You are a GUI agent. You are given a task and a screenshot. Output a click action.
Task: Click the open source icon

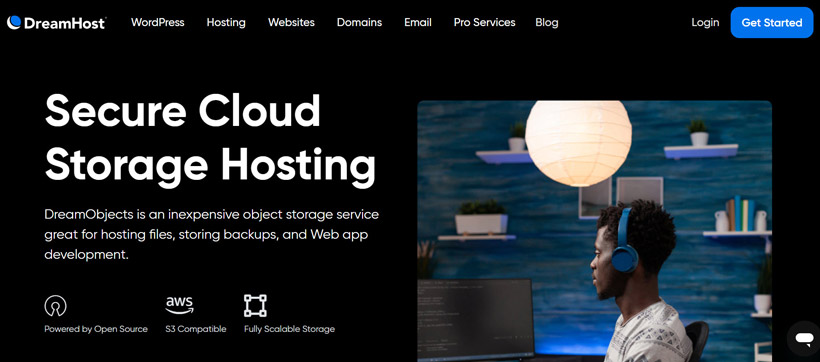[x=55, y=306]
